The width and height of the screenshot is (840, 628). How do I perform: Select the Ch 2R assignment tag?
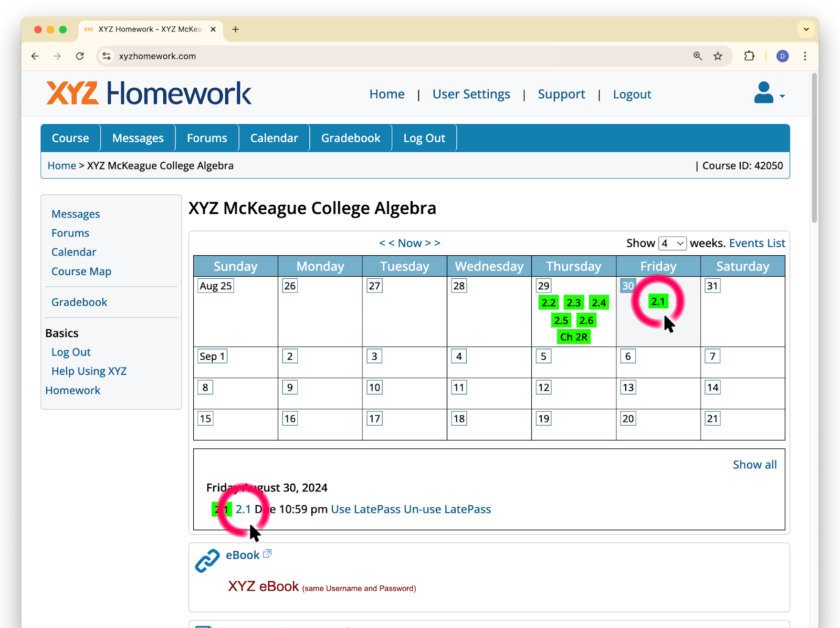coord(574,337)
